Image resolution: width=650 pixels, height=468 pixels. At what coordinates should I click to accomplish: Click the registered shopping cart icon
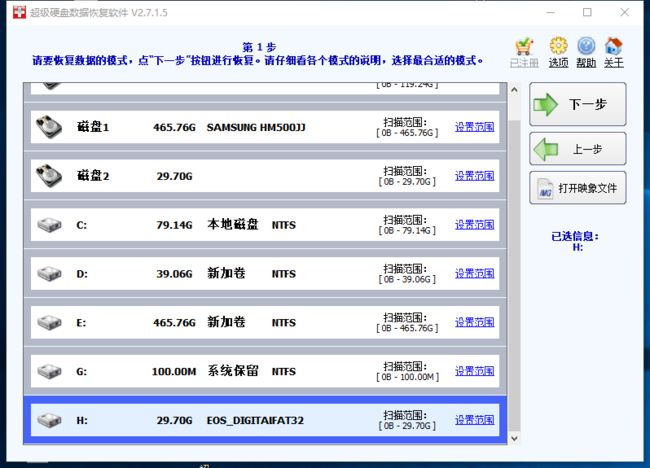[524, 46]
